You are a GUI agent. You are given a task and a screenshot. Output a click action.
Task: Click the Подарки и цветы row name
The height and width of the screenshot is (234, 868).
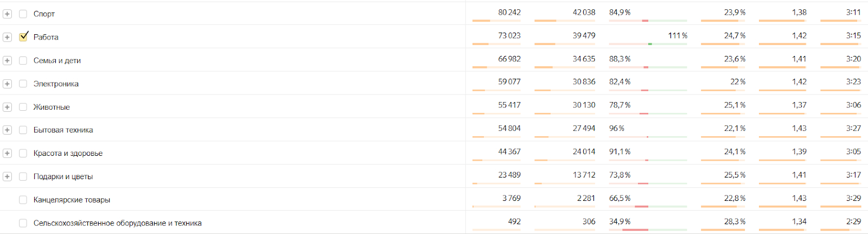pyautogui.click(x=63, y=177)
